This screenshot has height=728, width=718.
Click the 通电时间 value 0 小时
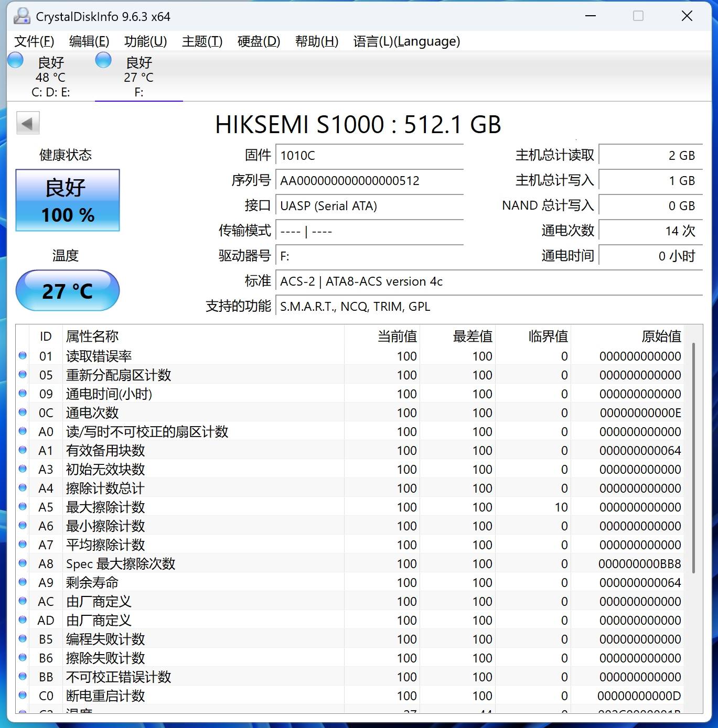coord(650,256)
